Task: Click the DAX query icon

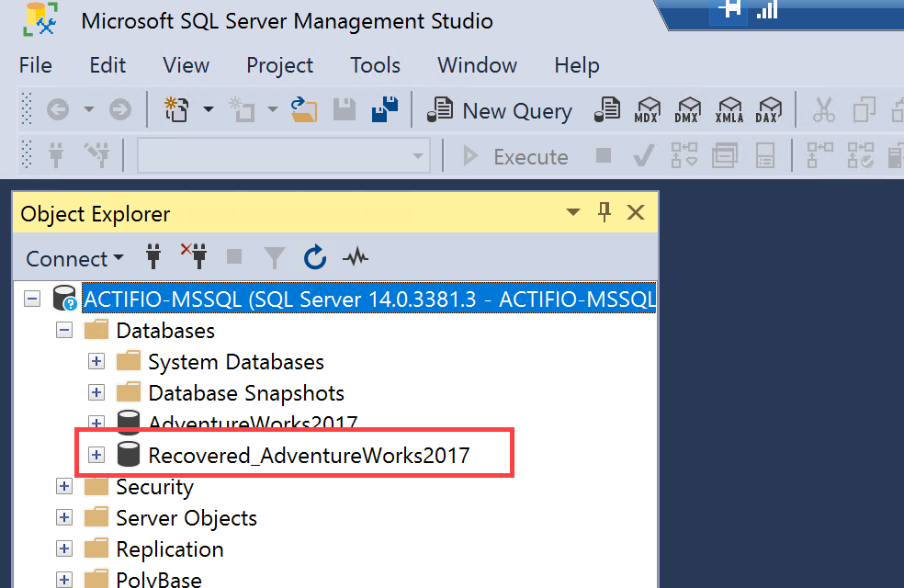Action: (x=769, y=109)
